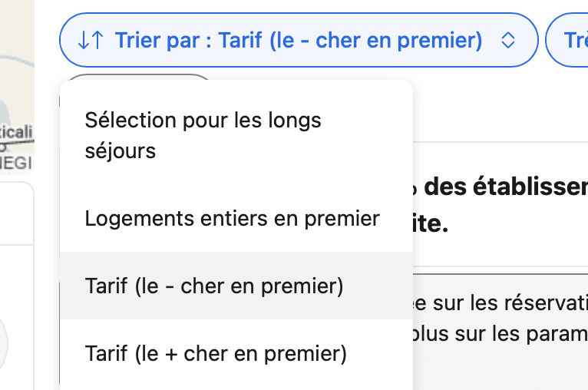Viewport: 588px width, 390px height.
Task: Click the INEGI attribution on the map
Action: click(16, 163)
